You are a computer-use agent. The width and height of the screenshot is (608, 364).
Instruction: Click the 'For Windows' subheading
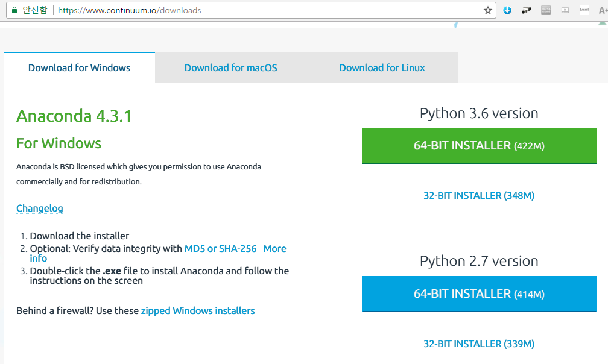[x=59, y=143]
